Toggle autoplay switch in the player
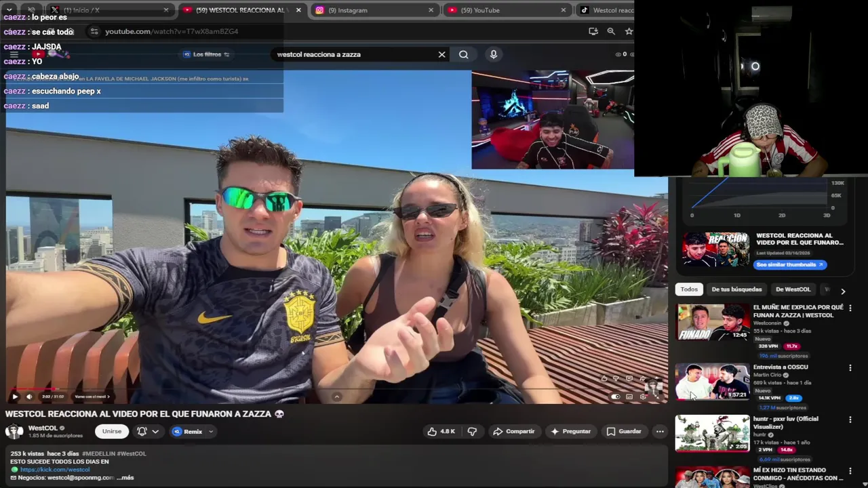Viewport: 868px width, 488px height. pyautogui.click(x=616, y=396)
